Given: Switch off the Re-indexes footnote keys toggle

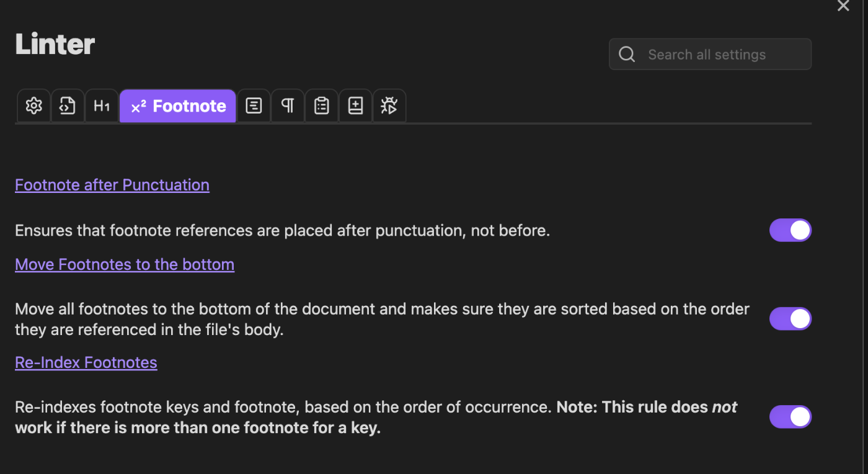Looking at the screenshot, I should (790, 417).
